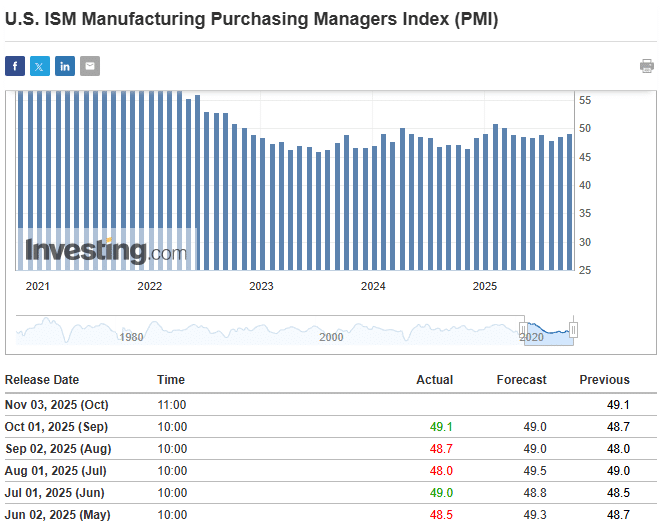Click the PMI page title heading
This screenshot has height=524, width=666.
(251, 20)
